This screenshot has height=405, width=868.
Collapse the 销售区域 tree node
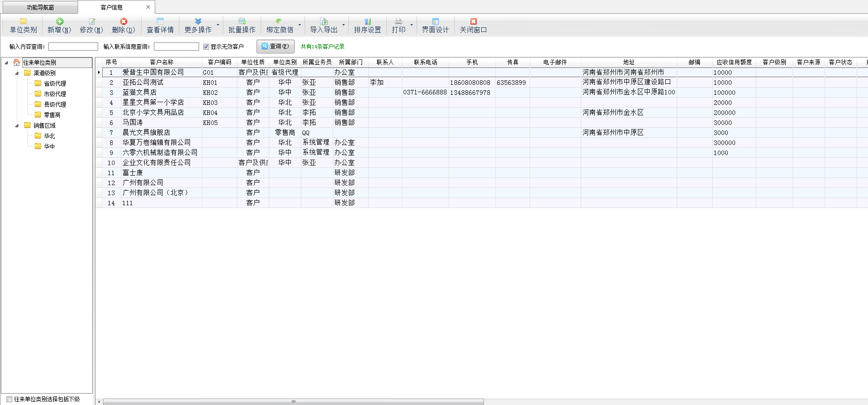click(x=17, y=125)
